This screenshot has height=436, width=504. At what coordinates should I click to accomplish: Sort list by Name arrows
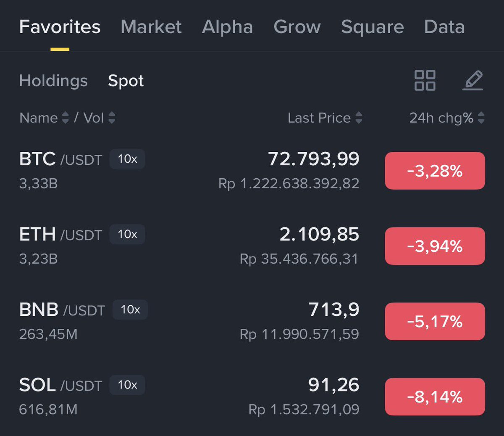tap(65, 118)
